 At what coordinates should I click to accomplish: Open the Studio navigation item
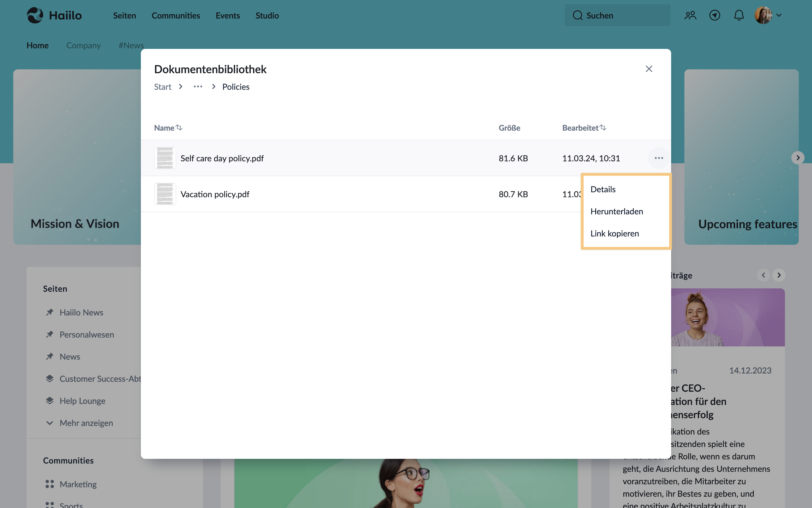[267, 15]
